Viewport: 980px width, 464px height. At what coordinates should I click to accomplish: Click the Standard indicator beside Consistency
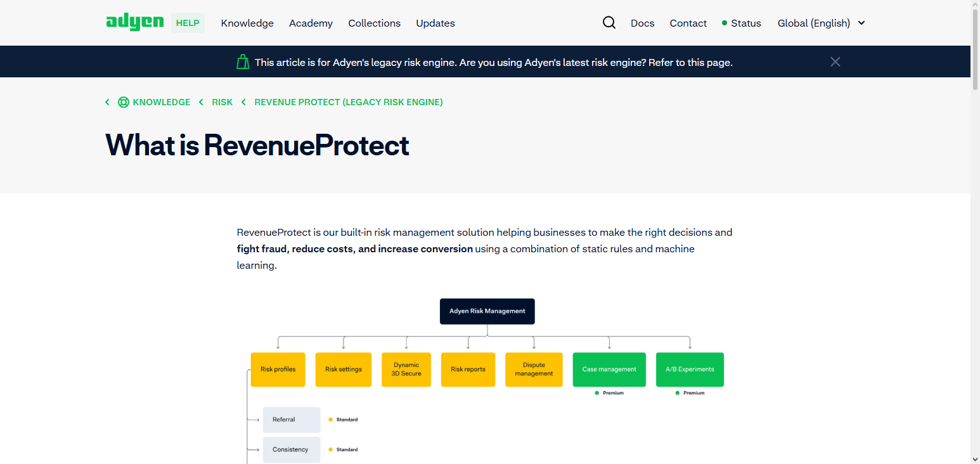click(x=343, y=449)
